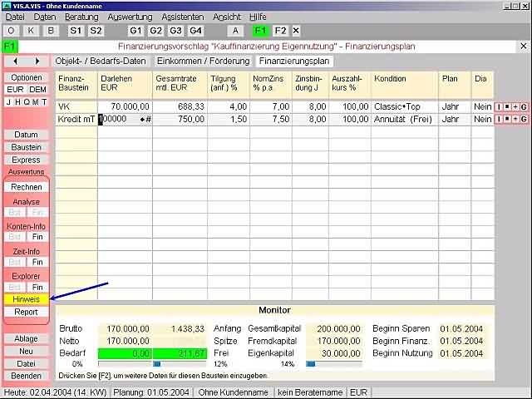This screenshot has width=532, height=399.
Task: Switch to the F2 toolbar button
Action: [280, 31]
